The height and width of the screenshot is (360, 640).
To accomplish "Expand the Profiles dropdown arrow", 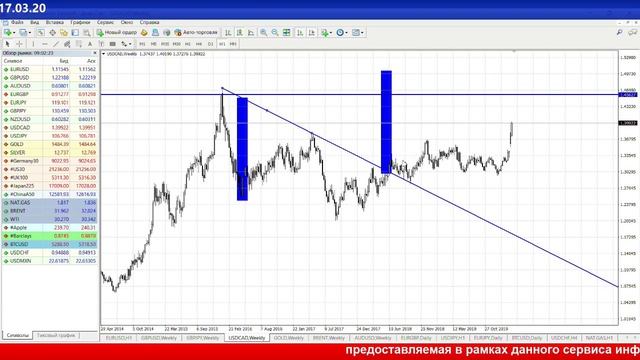I will pyautogui.click(x=30, y=33).
